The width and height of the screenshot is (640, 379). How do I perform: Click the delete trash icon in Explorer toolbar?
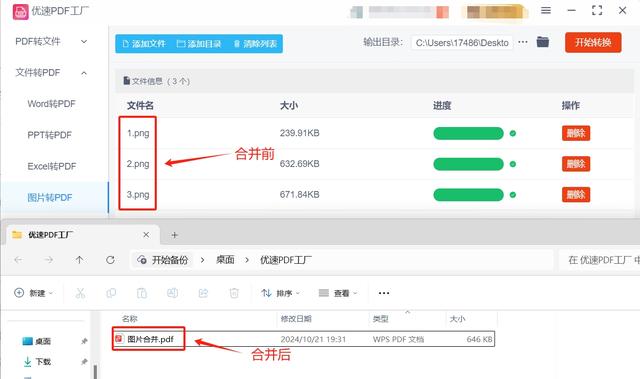234,293
